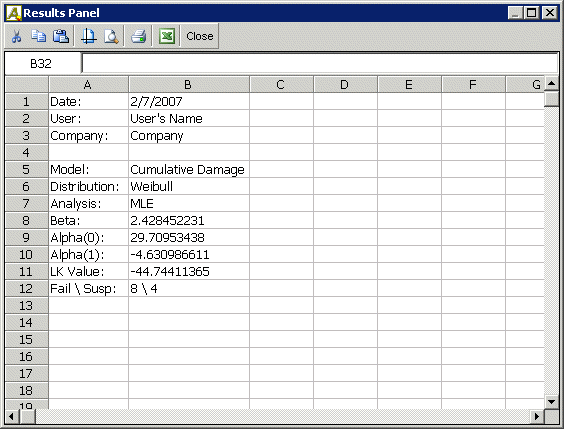Select row 8 header

(27, 220)
